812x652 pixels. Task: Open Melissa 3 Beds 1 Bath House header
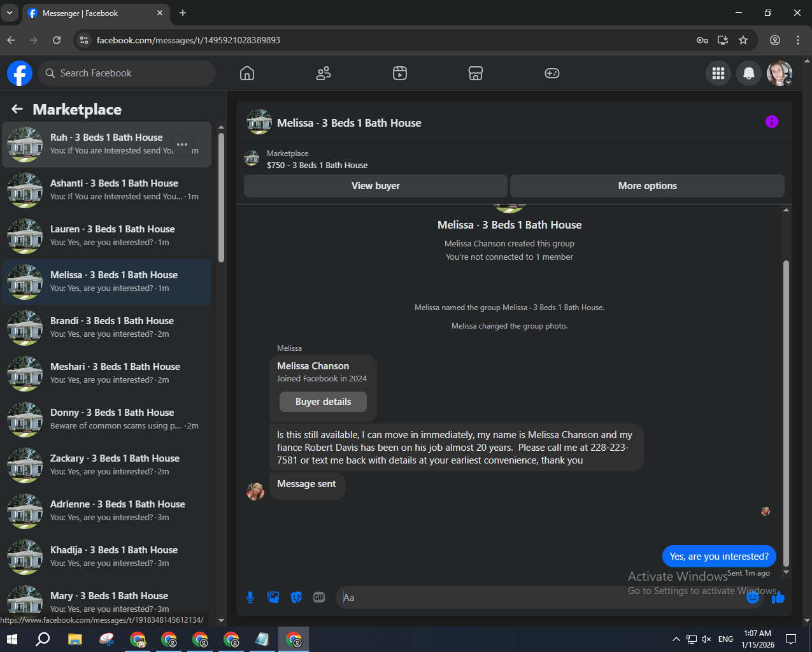[x=349, y=123]
